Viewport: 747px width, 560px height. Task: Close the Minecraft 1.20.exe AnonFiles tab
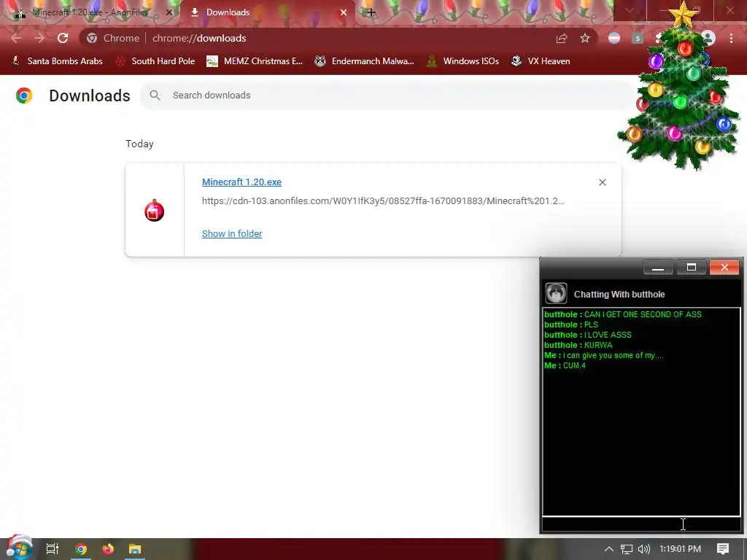(169, 13)
